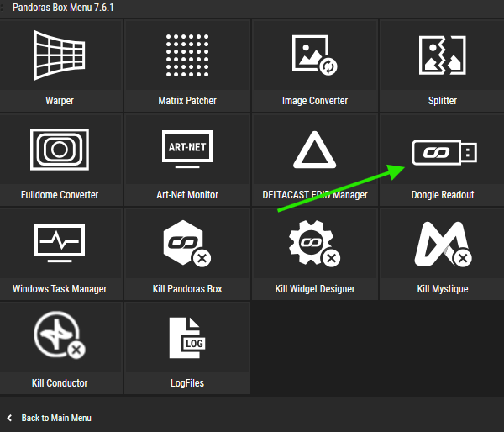Screen dimensions: 504x432
Task: Click the Kill Conductor icon
Action: pos(60,335)
